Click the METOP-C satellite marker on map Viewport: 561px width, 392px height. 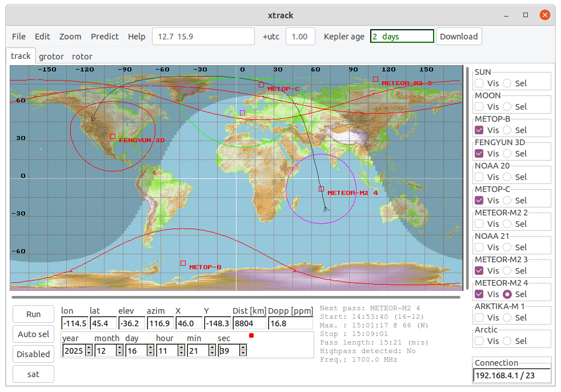(261, 85)
